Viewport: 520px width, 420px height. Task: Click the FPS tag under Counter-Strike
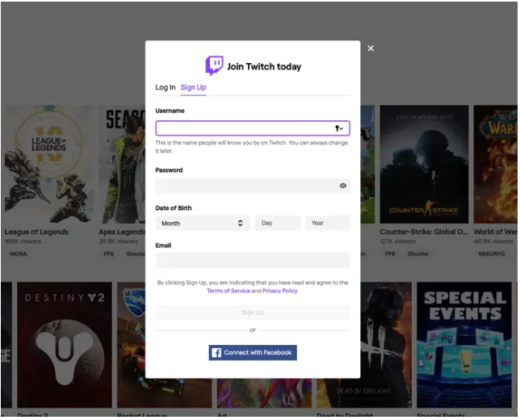tap(390, 254)
